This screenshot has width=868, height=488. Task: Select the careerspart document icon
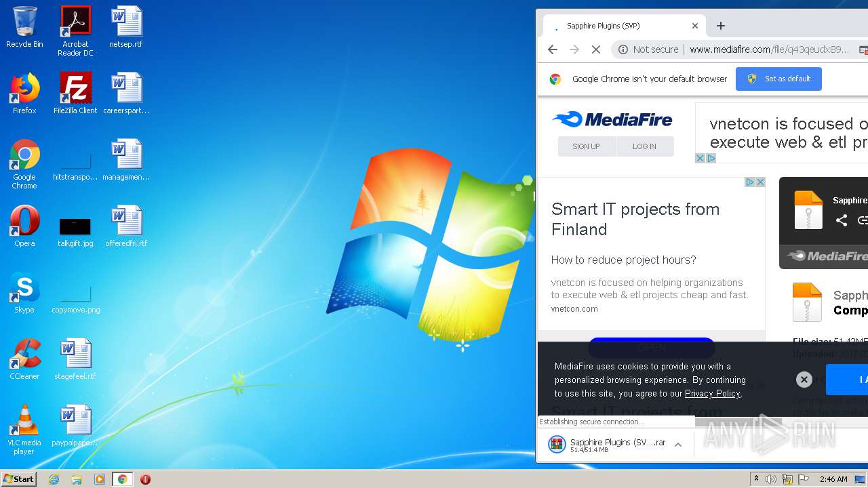[126, 94]
